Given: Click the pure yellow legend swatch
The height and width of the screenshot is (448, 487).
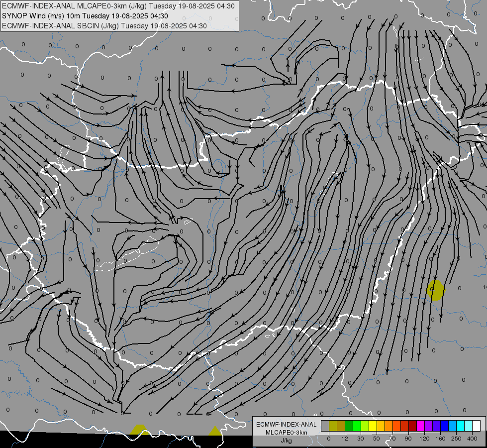Looking at the screenshot, I should 373,426.
